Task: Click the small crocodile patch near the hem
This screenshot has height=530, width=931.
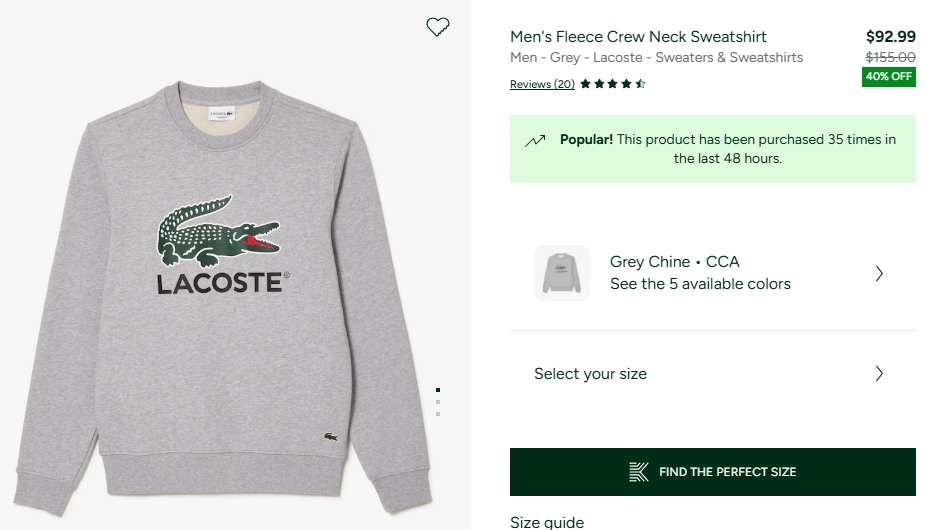Action: (331, 436)
